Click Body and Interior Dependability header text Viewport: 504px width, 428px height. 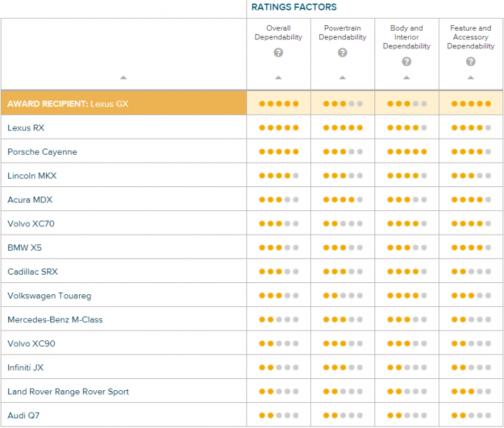(x=407, y=37)
